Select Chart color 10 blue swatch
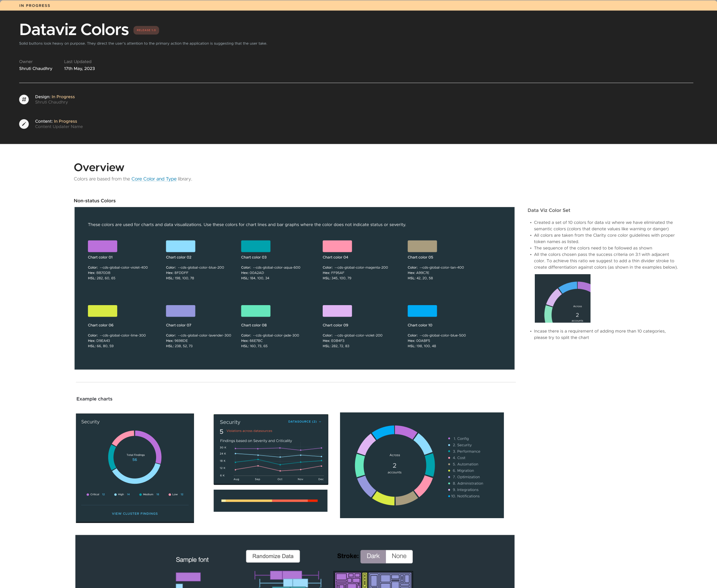The width and height of the screenshot is (717, 588). (x=422, y=311)
